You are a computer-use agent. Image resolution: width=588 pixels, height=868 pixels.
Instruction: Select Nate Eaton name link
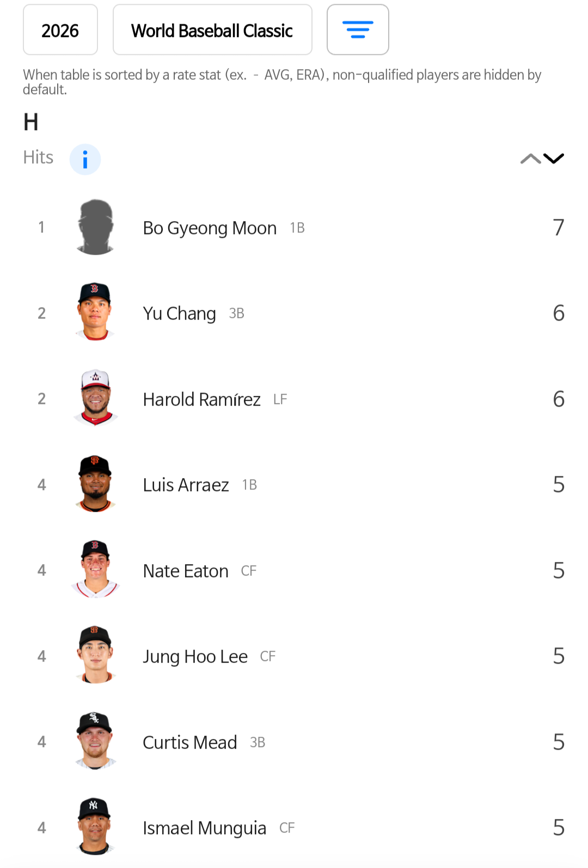(186, 571)
